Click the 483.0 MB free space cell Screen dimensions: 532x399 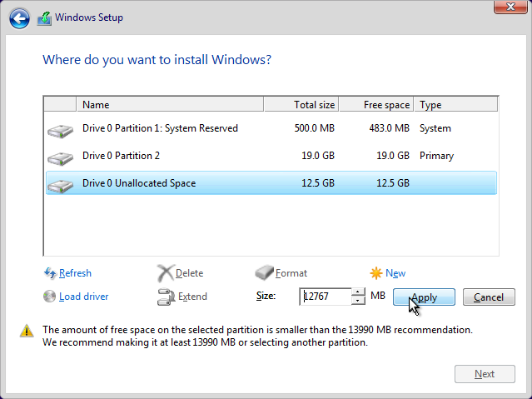click(389, 128)
